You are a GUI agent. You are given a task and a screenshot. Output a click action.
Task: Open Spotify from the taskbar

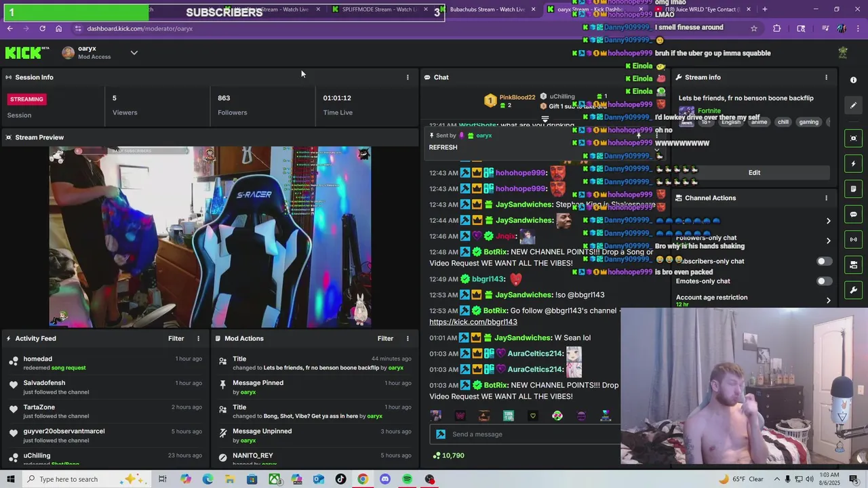click(x=407, y=479)
